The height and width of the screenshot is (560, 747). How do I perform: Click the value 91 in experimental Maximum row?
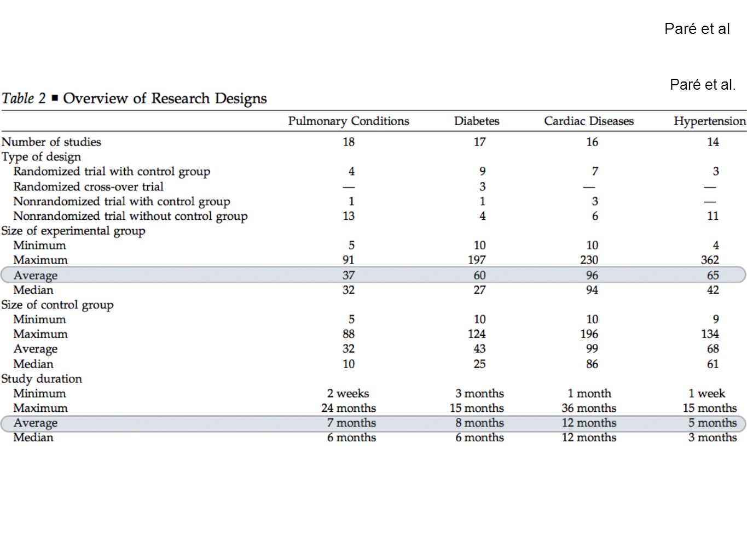pos(349,260)
